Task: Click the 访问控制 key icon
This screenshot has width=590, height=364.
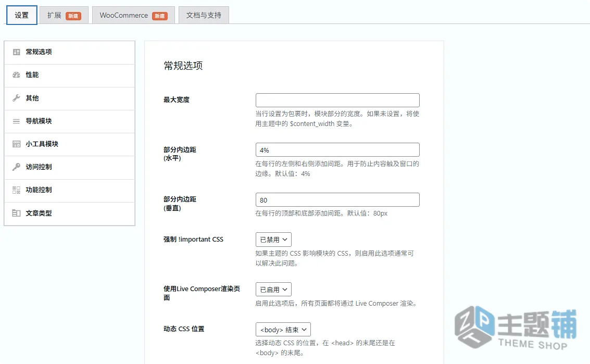Action: (16, 167)
